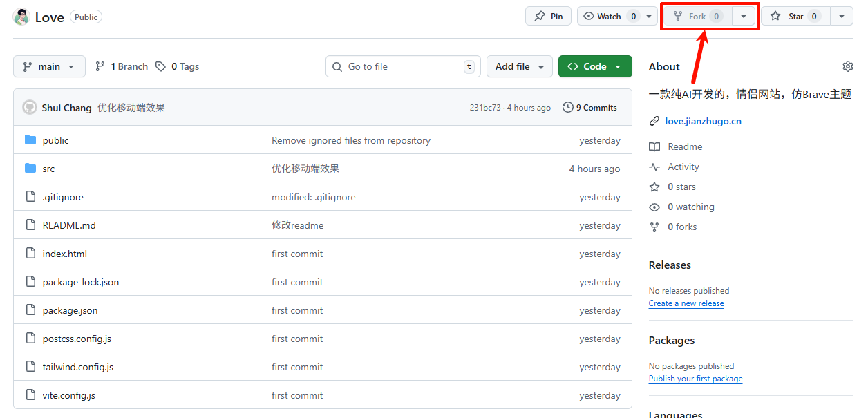Image resolution: width=868 pixels, height=418 pixels.
Task: Open the 9 Commits history
Action: tap(589, 107)
